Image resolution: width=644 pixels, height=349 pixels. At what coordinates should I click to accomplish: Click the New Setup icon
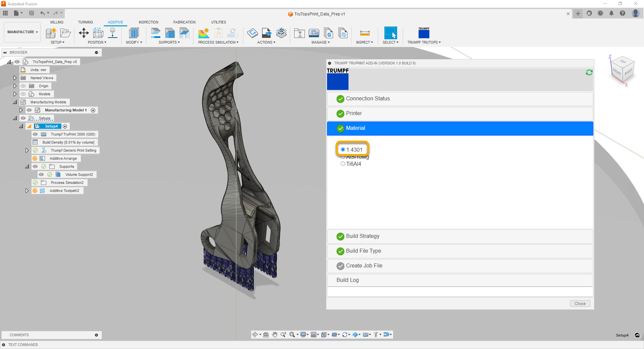click(51, 33)
